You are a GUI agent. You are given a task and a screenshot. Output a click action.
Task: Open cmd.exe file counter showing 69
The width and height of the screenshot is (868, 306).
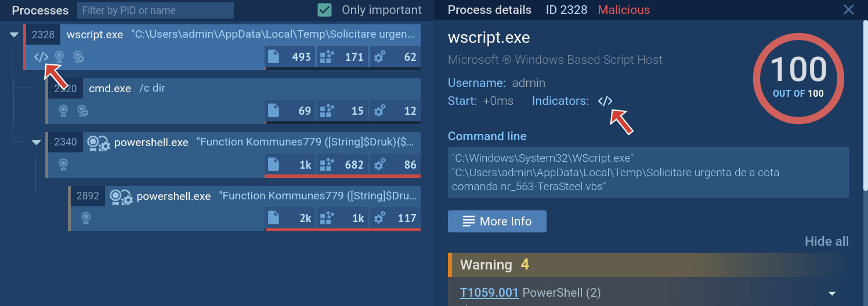coord(290,110)
